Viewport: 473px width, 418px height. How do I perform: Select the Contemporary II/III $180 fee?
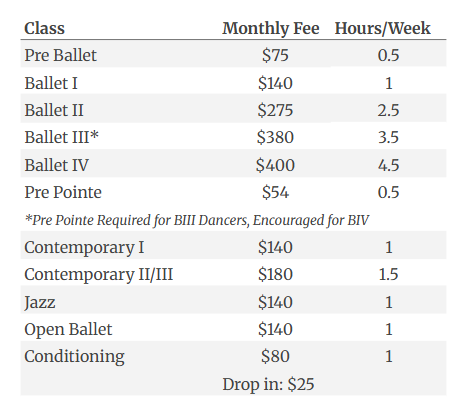click(x=275, y=274)
